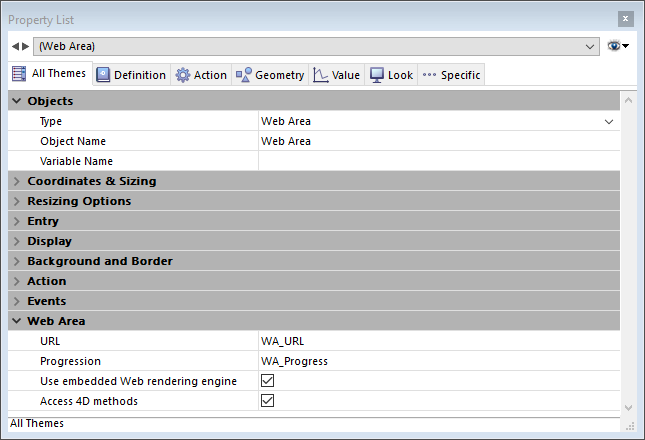Switch to the Look tab
This screenshot has height=440, width=645.
click(x=391, y=75)
